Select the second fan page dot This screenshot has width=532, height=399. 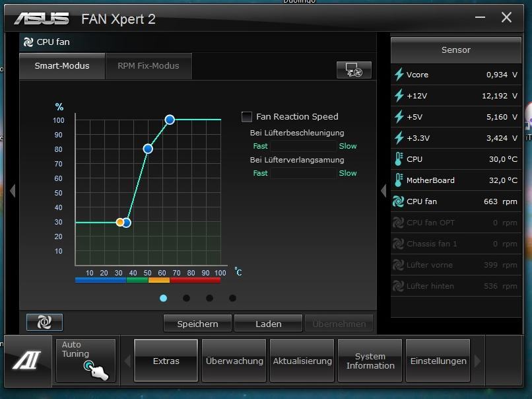(186, 298)
